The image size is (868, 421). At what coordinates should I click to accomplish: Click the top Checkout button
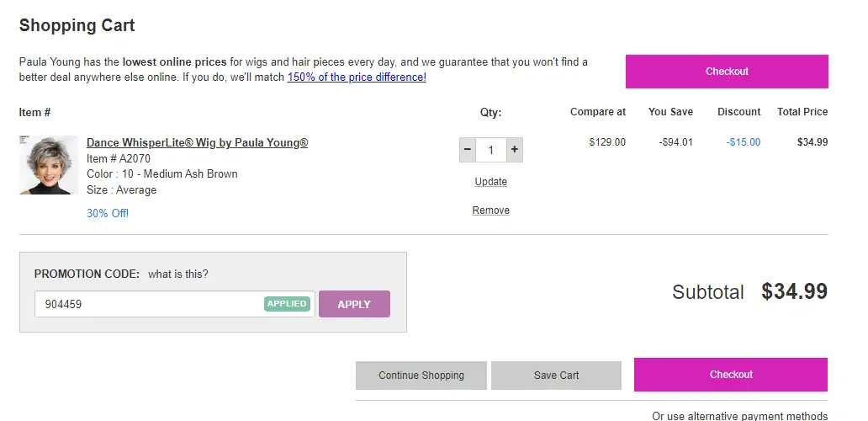point(727,72)
